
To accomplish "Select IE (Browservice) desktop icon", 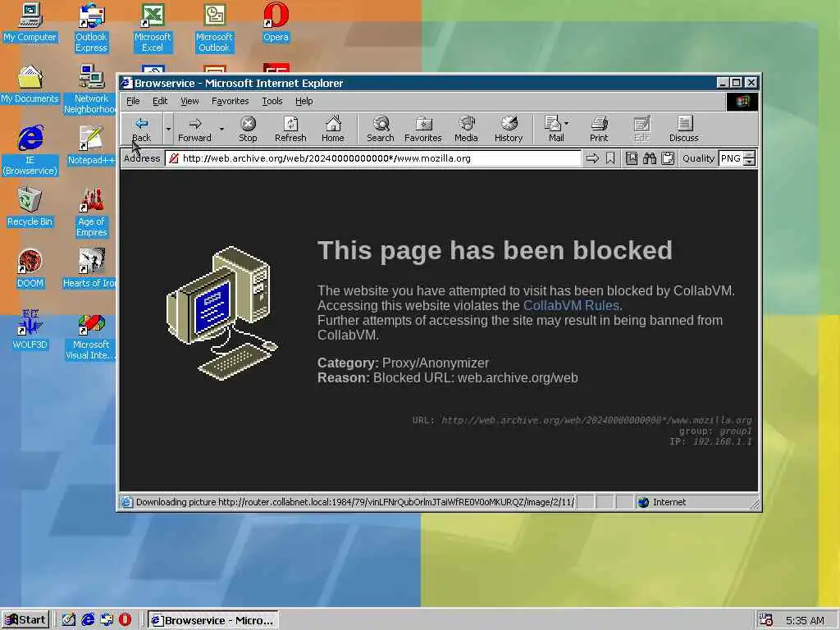I will pyautogui.click(x=30, y=151).
